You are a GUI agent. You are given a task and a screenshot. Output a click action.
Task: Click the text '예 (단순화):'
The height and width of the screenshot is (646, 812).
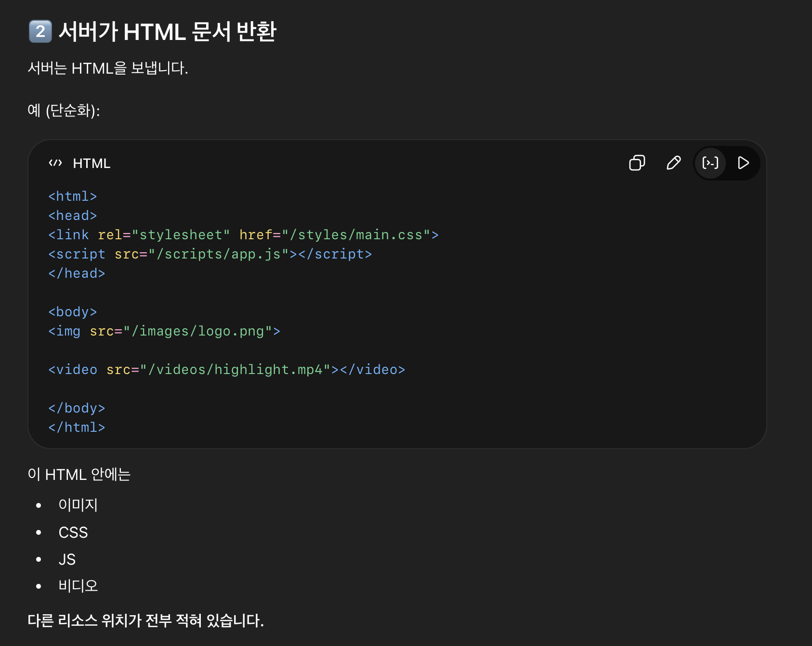click(x=64, y=111)
